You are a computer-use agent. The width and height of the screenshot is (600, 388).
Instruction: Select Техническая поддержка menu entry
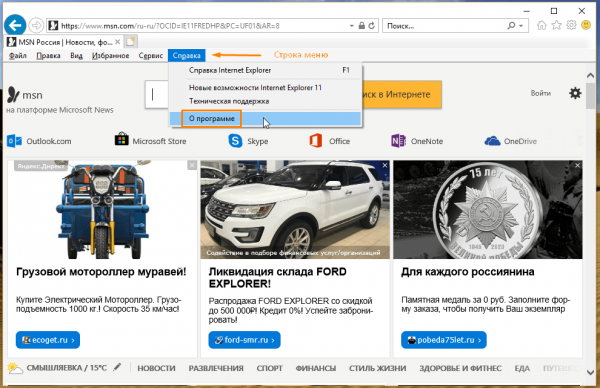[x=266, y=101]
